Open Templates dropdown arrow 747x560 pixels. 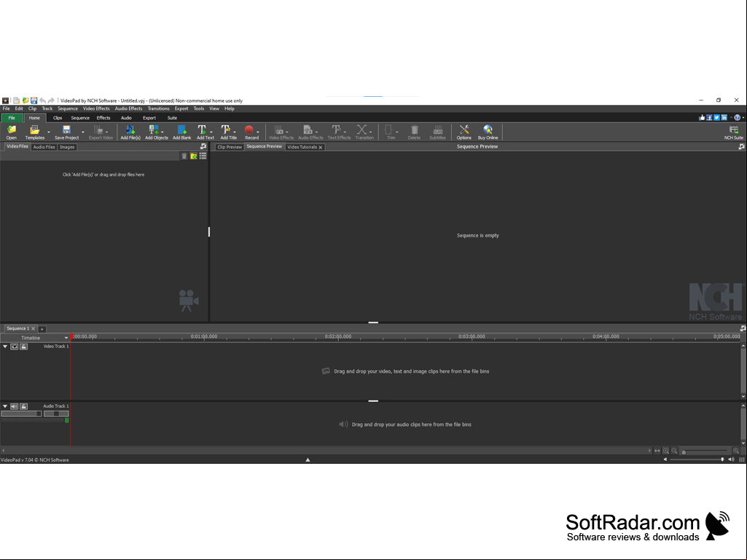coord(49,132)
